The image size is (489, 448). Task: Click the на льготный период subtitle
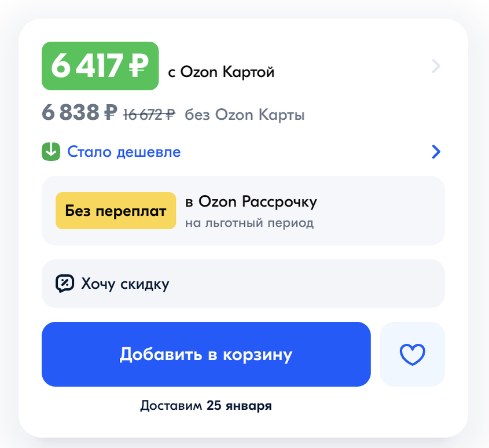tap(249, 223)
